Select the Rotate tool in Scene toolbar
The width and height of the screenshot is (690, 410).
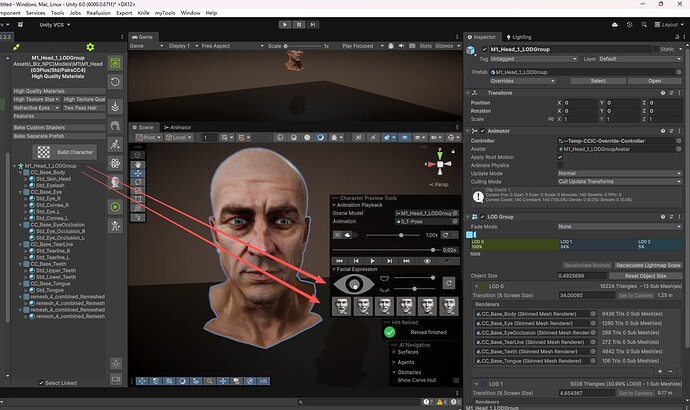(138, 182)
